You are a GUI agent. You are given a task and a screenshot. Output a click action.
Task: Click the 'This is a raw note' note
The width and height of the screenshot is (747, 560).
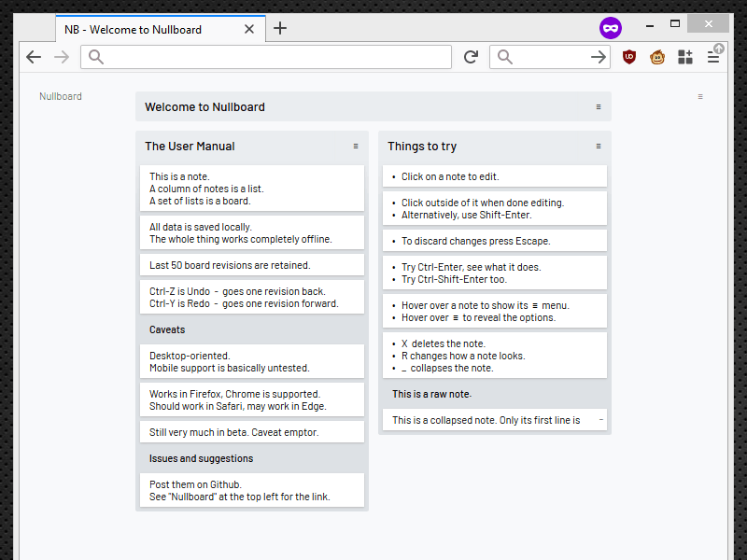click(x=495, y=394)
